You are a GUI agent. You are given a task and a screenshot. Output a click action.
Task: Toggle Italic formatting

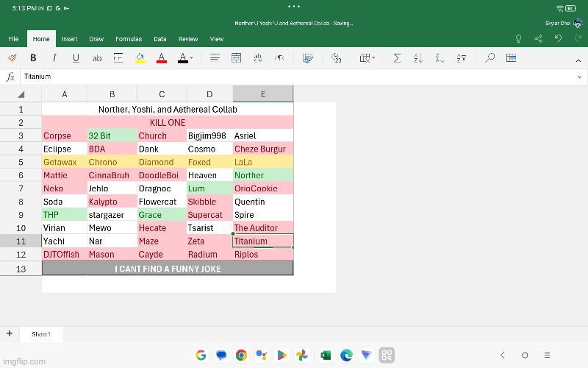point(54,58)
